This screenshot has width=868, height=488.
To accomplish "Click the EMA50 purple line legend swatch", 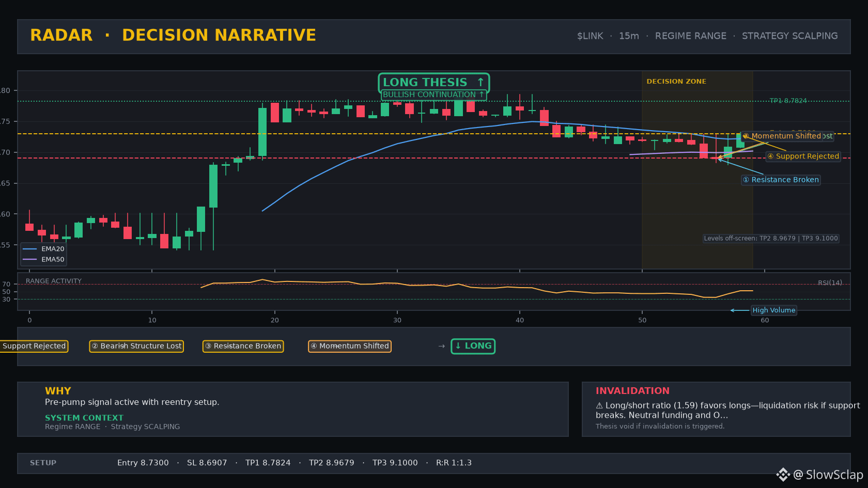I will (x=30, y=259).
